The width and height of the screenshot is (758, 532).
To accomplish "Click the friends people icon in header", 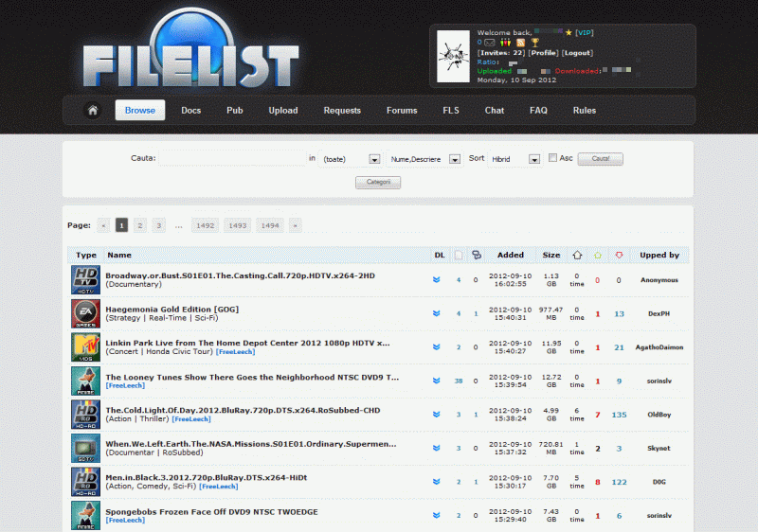I will [x=505, y=43].
